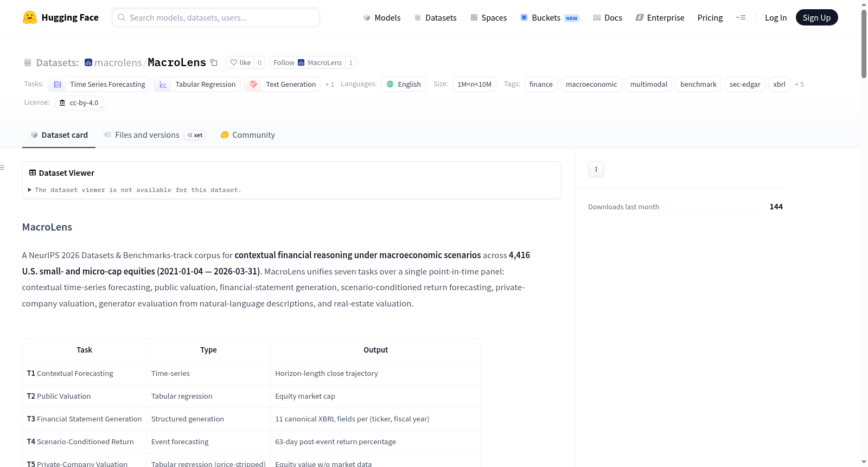The image size is (868, 467).
Task: Open the Buckets nav item
Action: tap(550, 17)
